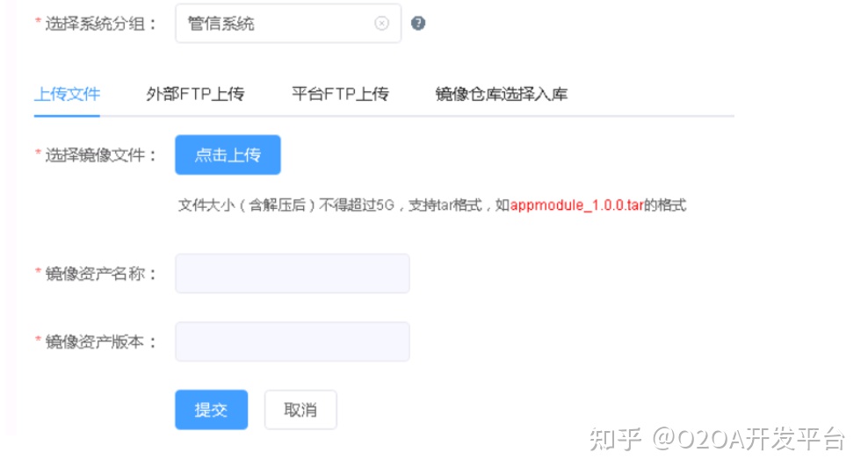Focus the 镜像资产版本 input field
Image resolution: width=868 pixels, height=474 pixels.
coord(293,341)
